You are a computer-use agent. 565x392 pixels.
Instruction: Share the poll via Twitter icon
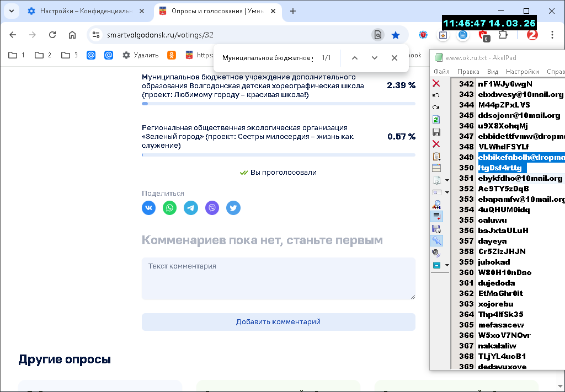pos(233,208)
